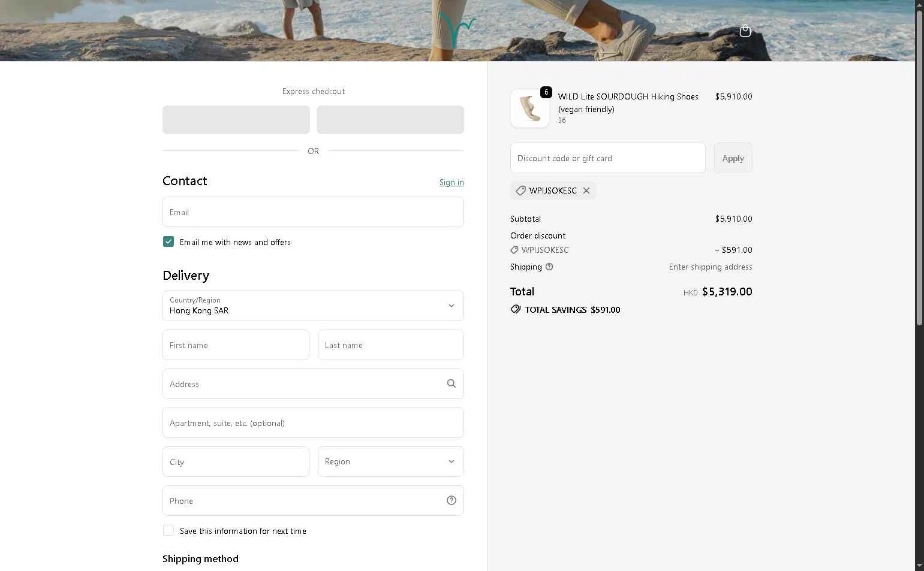Remove the WPIJSOKESC discount code
This screenshot has width=924, height=571.
[x=586, y=191]
